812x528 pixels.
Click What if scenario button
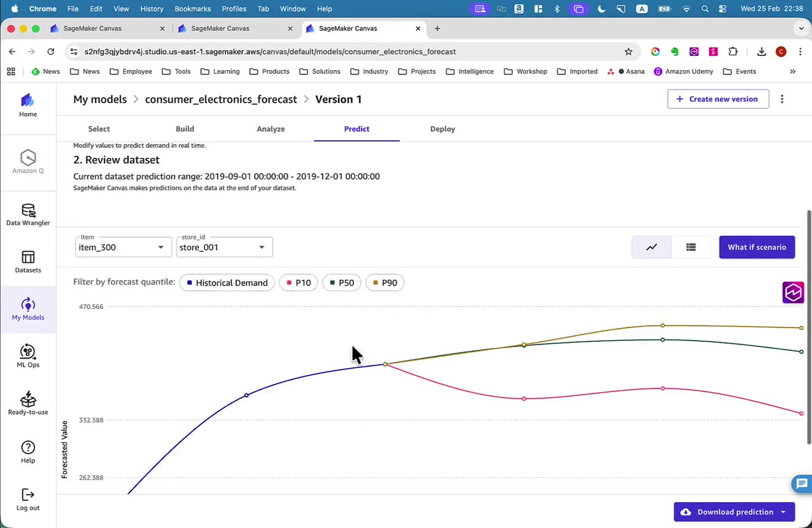[757, 247]
